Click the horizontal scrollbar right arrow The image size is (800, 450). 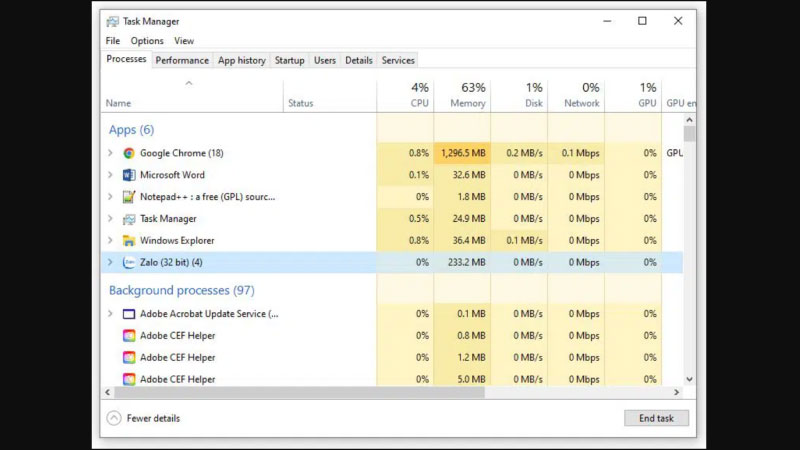tap(677, 392)
